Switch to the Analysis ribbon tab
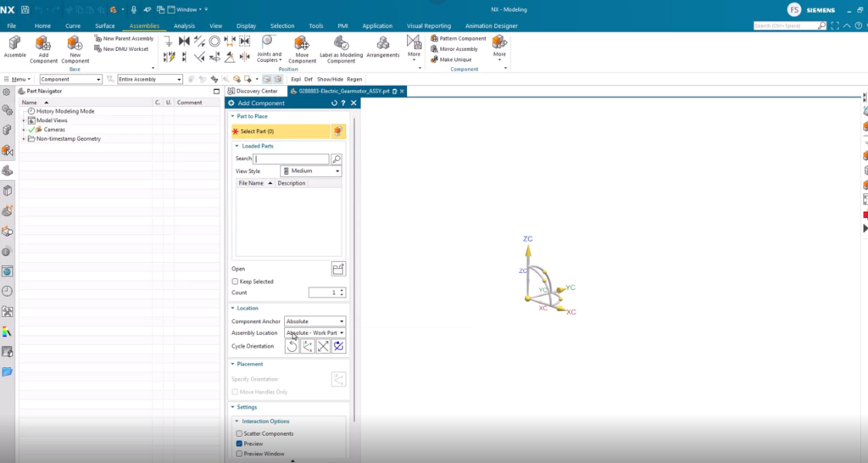 pyautogui.click(x=184, y=26)
